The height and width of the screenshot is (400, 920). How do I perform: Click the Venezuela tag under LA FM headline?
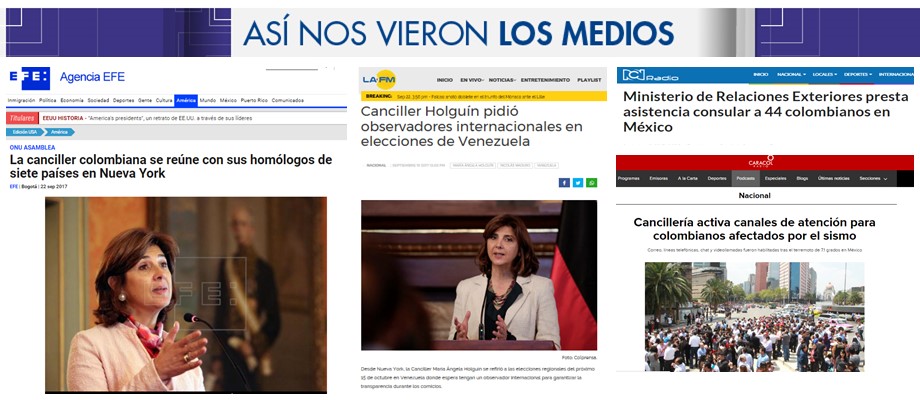[x=547, y=165]
